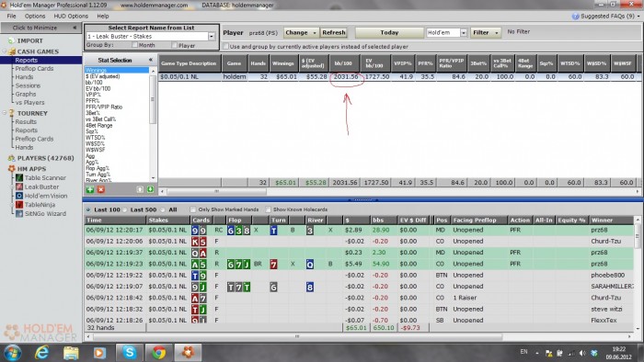
Task: Click the stat list vertical scrollbar
Action: pyautogui.click(x=153, y=99)
